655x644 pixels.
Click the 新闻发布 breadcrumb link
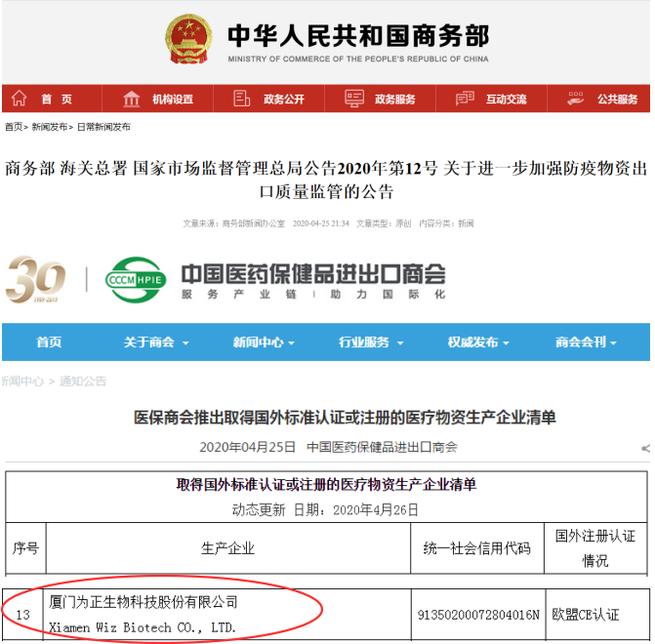[x=49, y=127]
